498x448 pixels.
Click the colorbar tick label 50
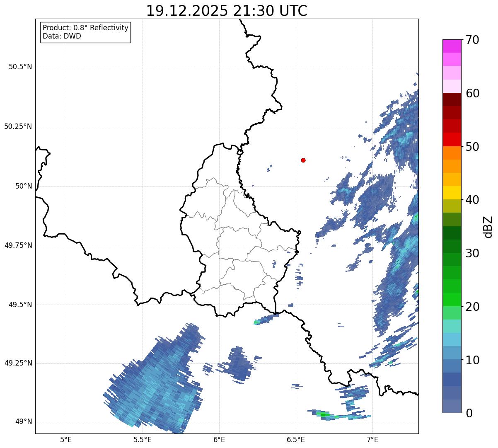(472, 147)
